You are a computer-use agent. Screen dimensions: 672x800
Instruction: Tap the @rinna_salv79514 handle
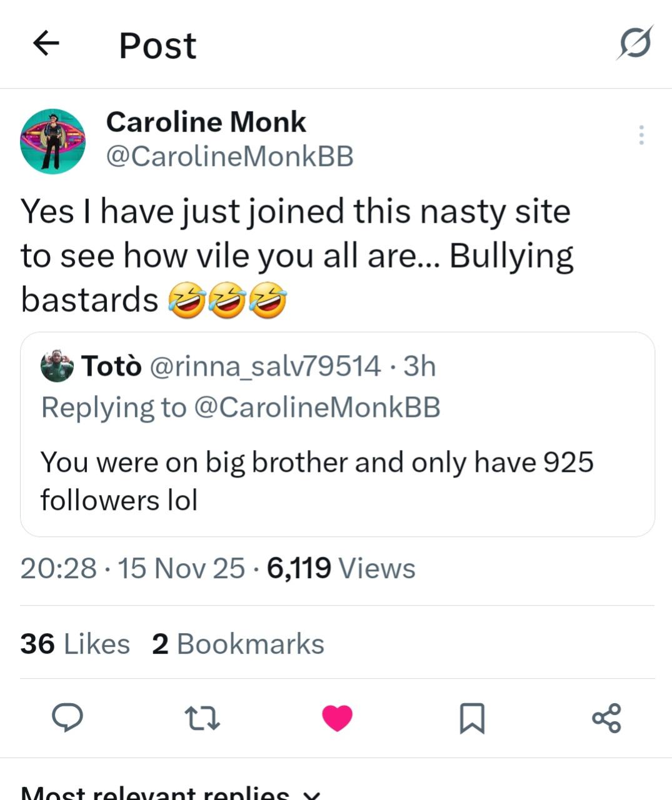click(264, 366)
